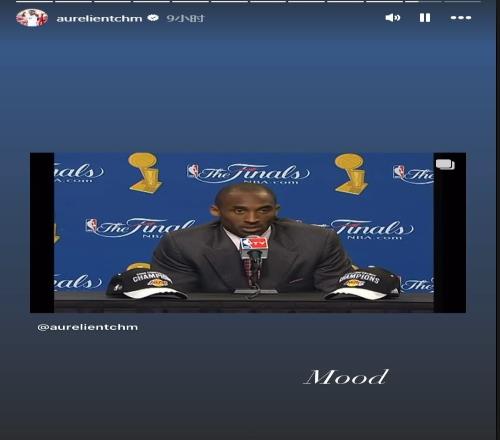The width and height of the screenshot is (500, 440).
Task: Jump to the last story progress segment
Action: pyautogui.click(x=462, y=1)
